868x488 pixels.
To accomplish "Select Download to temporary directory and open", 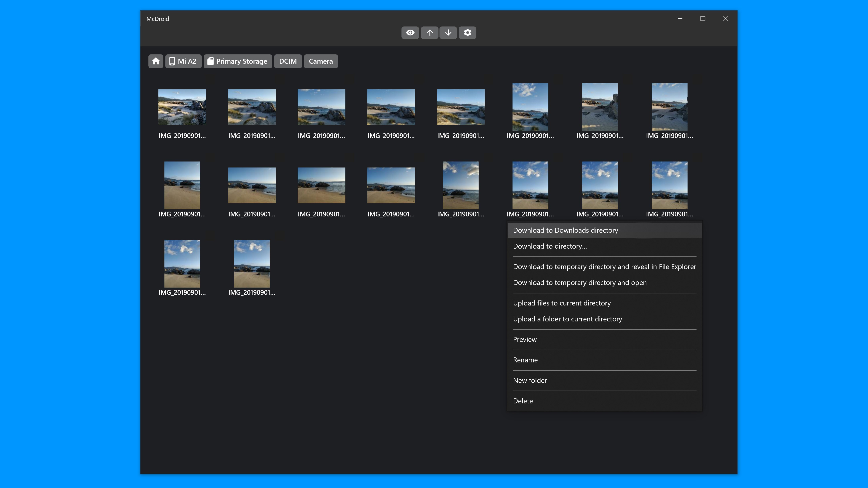I will click(x=580, y=283).
